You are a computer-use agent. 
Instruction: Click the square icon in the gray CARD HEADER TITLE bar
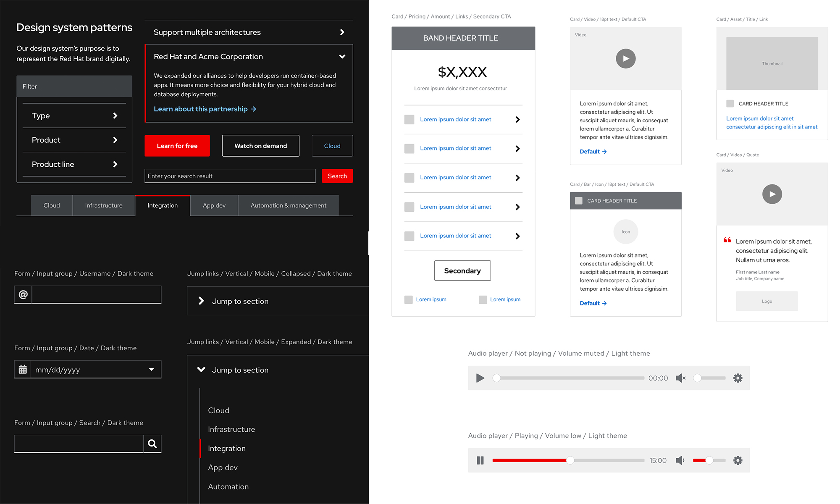tap(579, 201)
